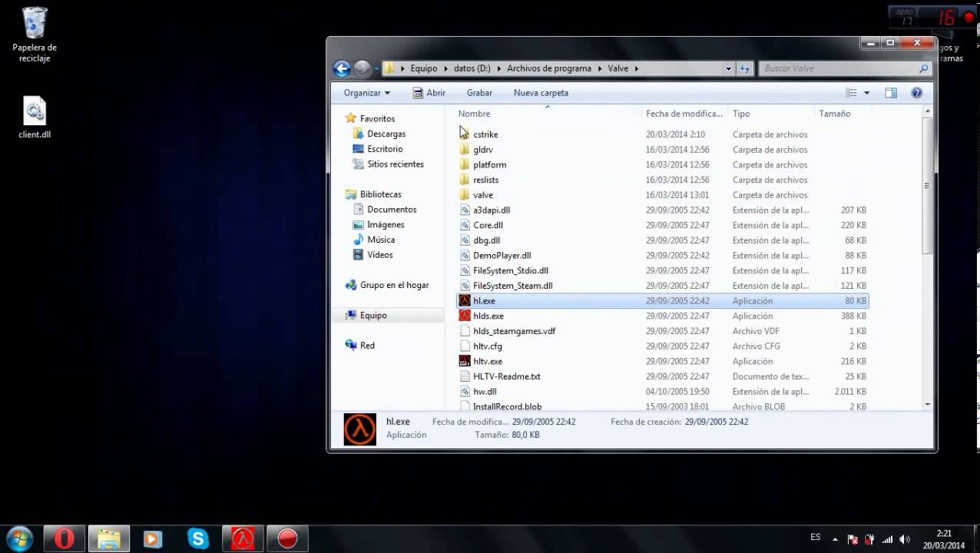Screen dimensions: 980x553
Task: Expand the arrow after Valve in breadcrumb
Action: click(x=637, y=68)
